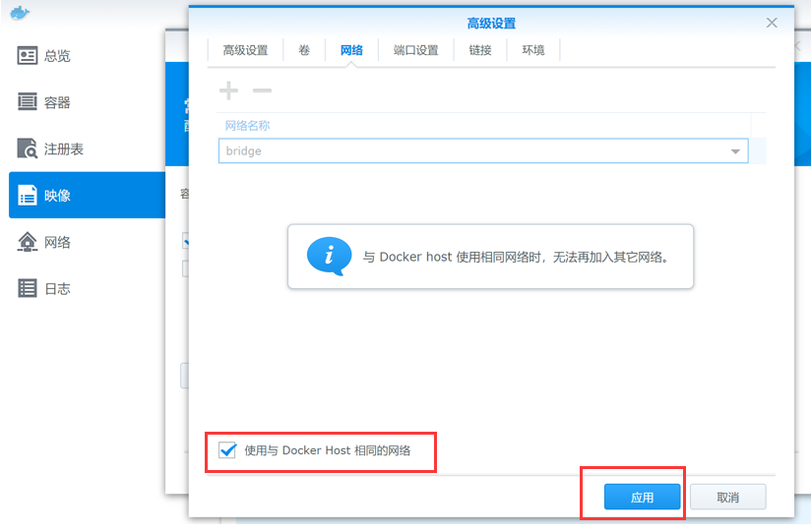Switch to the 卷 tab
The image size is (811, 532).
[x=304, y=50]
